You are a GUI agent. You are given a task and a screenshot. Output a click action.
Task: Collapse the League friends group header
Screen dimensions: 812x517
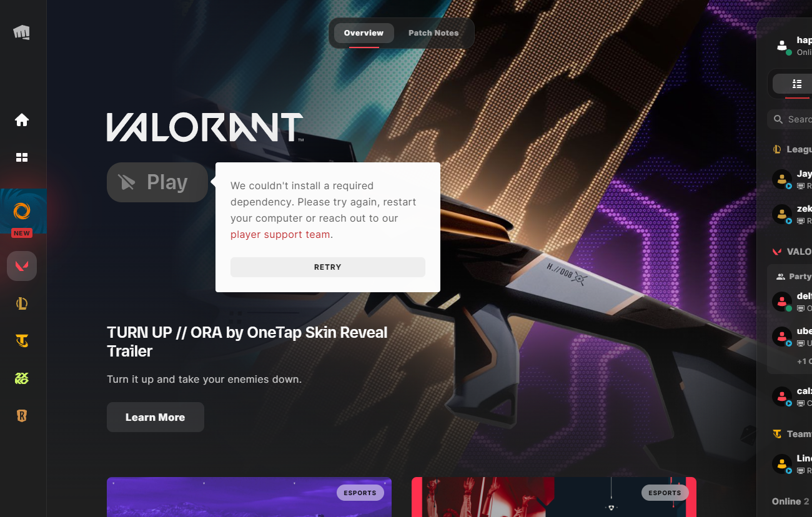(x=792, y=149)
